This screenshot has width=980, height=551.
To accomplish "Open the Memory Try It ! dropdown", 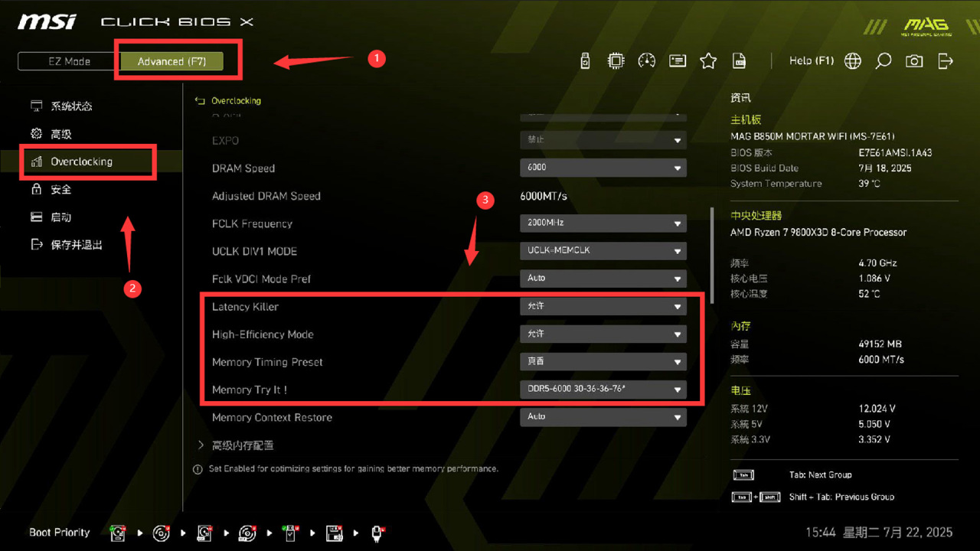I will click(x=603, y=390).
